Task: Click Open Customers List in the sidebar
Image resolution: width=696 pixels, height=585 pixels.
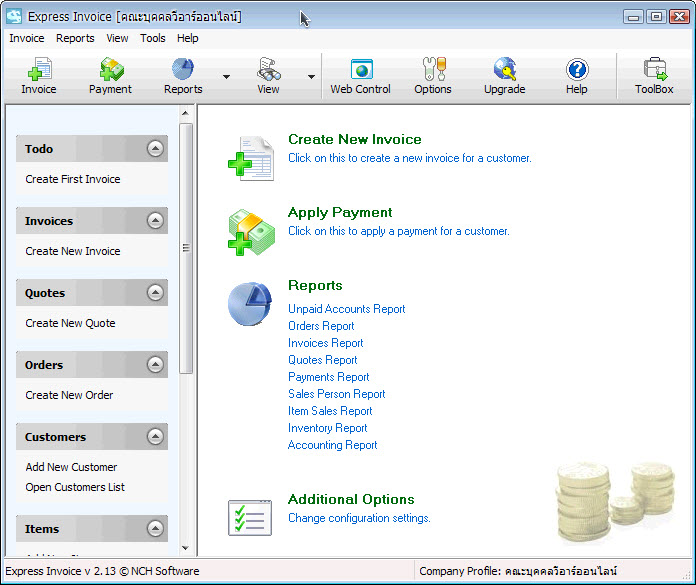Action: click(75, 487)
